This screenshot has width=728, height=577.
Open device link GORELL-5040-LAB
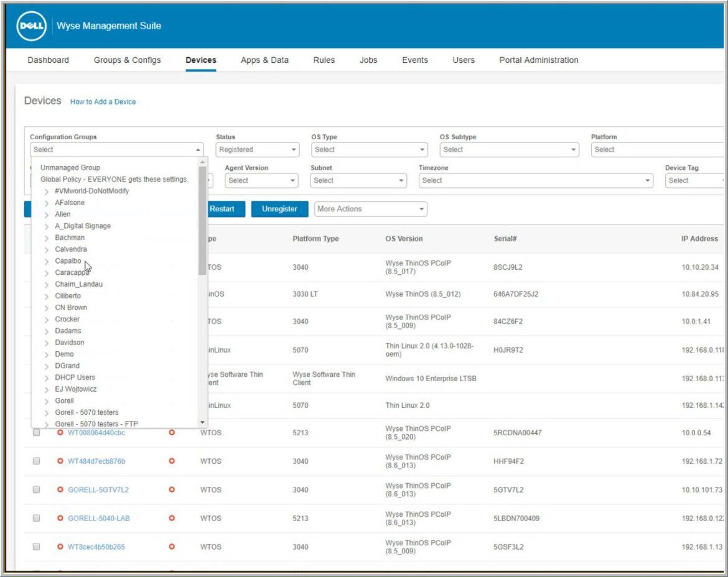[99, 518]
